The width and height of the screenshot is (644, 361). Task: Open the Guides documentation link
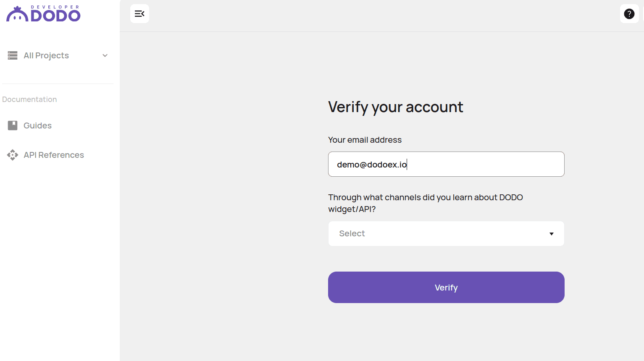[x=37, y=126]
